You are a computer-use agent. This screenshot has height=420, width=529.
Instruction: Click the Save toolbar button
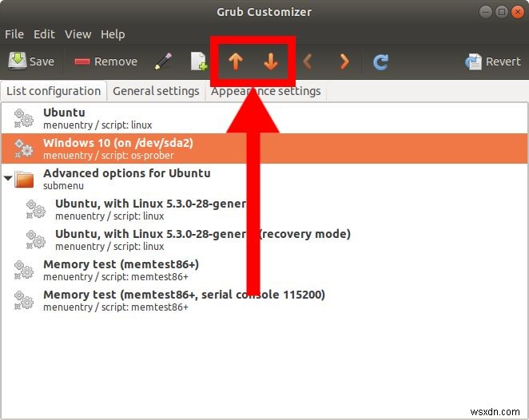pos(31,61)
